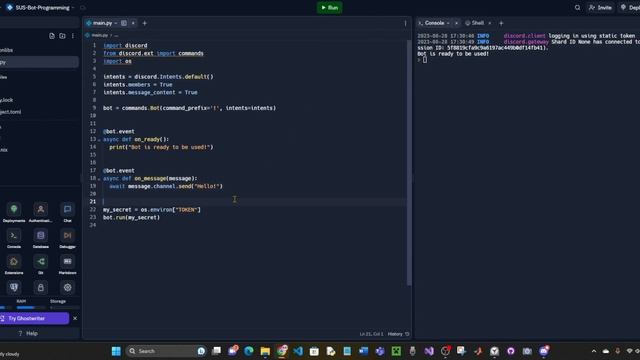Click the editor vertical scrollbar
The image size is (640, 360).
pyautogui.click(x=409, y=163)
